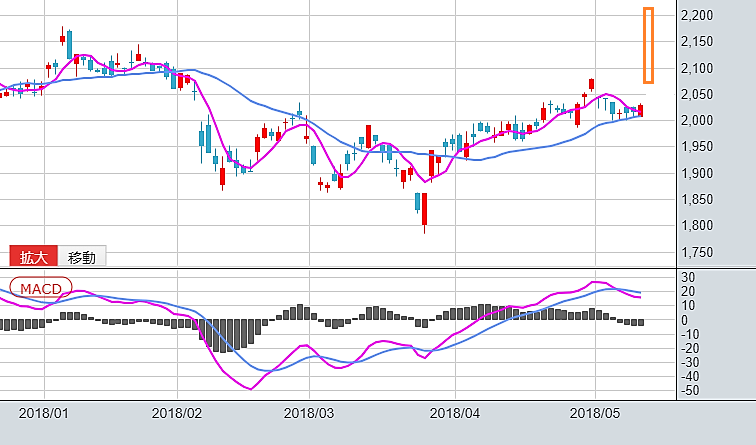Click the MACD axis value 0
The image size is (756, 445).
(684, 320)
